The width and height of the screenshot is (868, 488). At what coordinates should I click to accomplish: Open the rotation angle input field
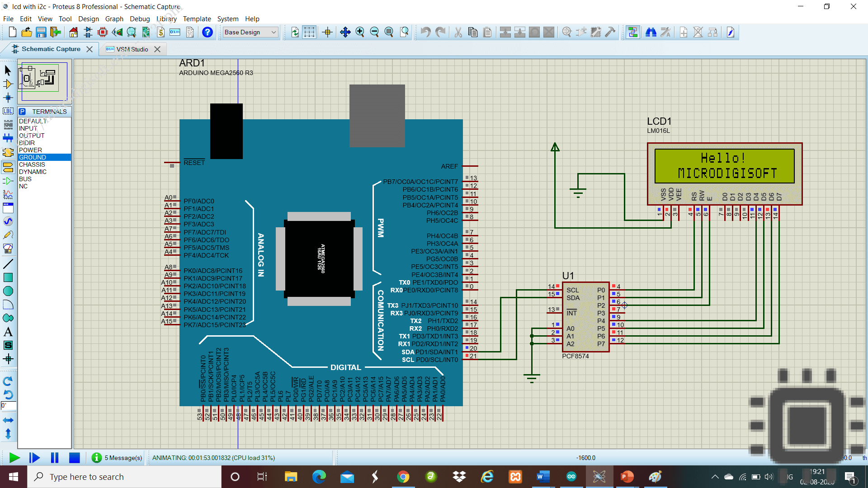click(8, 406)
